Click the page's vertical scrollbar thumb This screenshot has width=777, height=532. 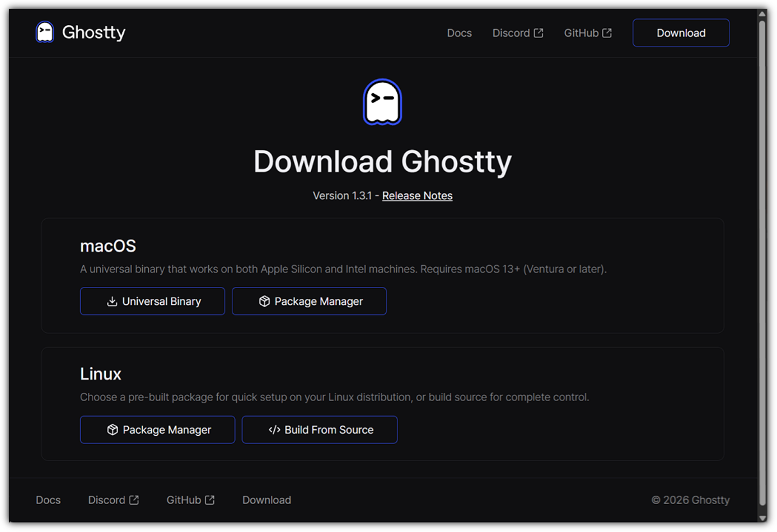pos(762,263)
